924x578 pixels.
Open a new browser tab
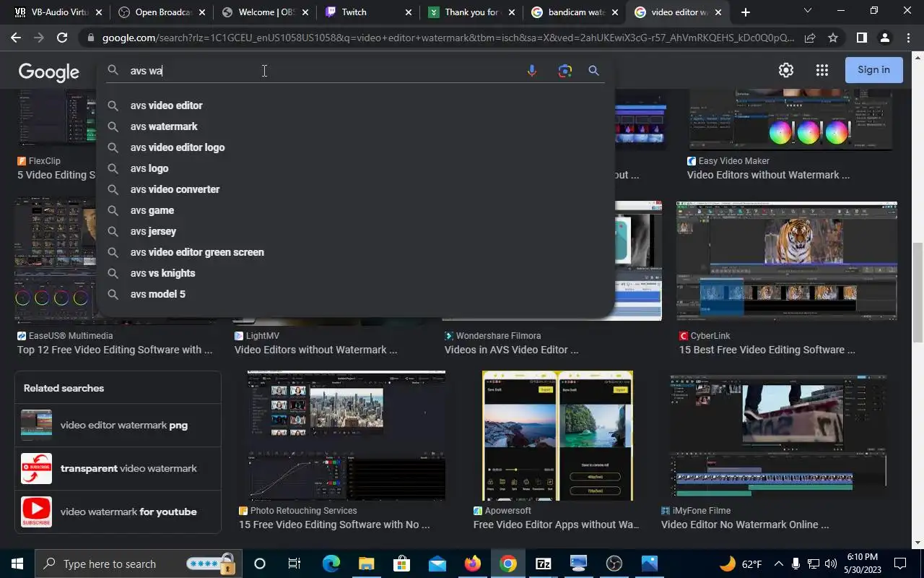click(746, 12)
